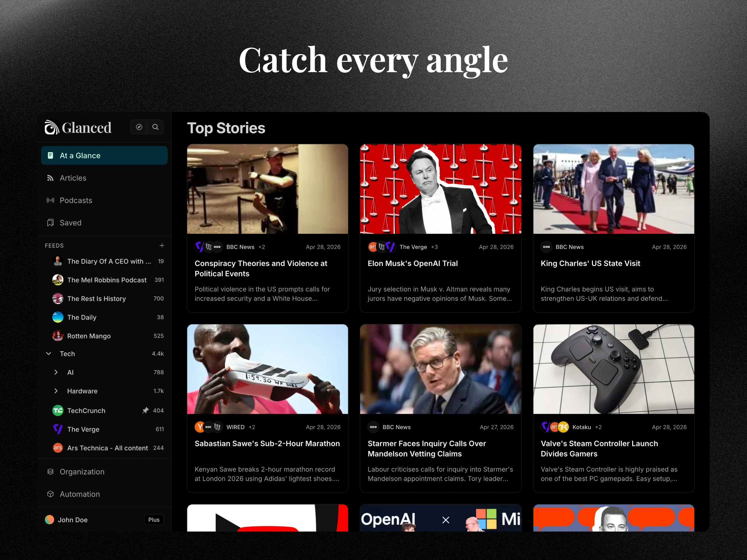Show +2 more sources on WIRED marathon card
747x560 pixels.
click(252, 427)
